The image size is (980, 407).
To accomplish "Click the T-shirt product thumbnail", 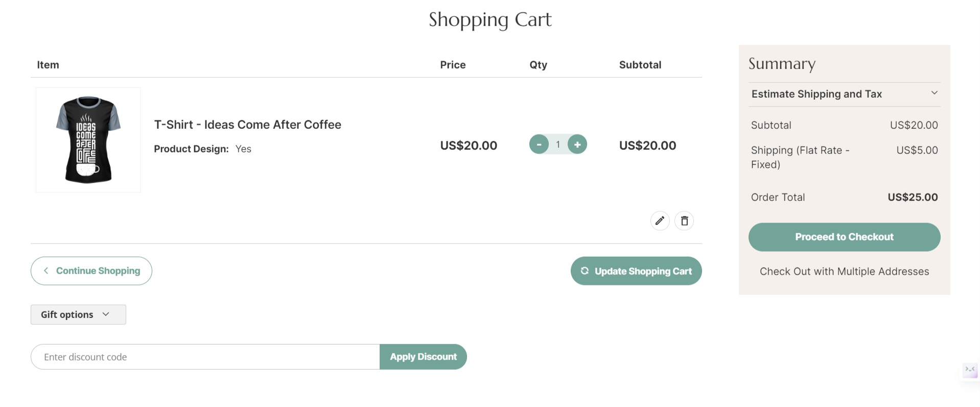I will (x=88, y=140).
